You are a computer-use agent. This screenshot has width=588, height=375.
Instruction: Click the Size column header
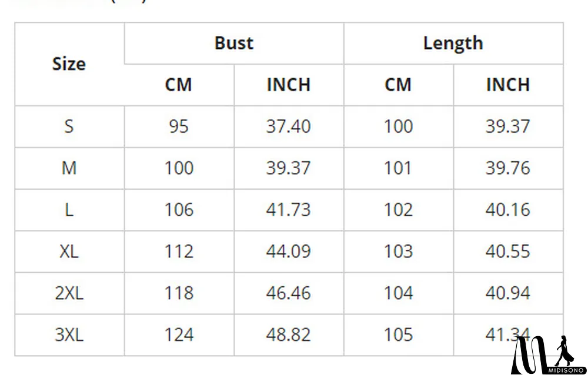[x=69, y=64]
